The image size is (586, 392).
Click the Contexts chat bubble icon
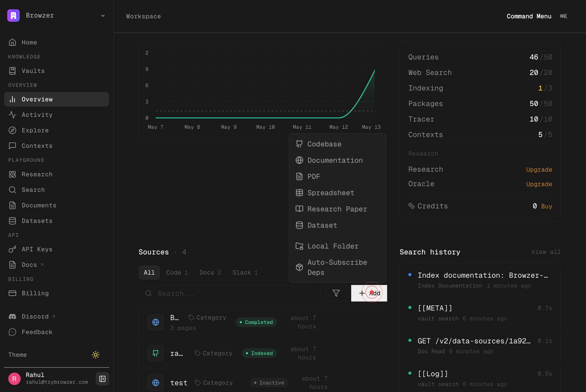tap(12, 146)
